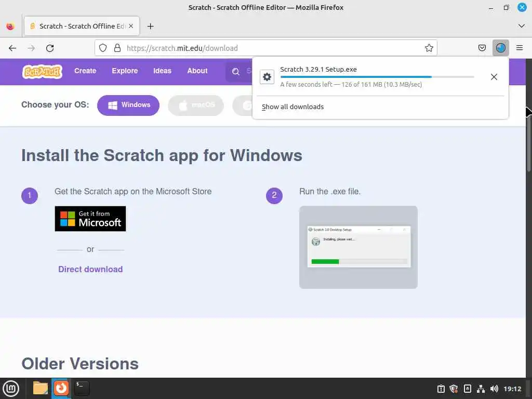Viewport: 532px width, 399px height.
Task: Select the Scratch Offline Editor tab
Action: [82, 26]
